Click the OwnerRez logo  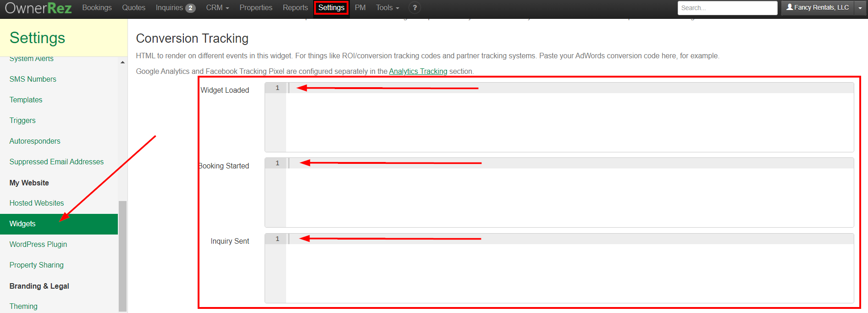pos(38,8)
